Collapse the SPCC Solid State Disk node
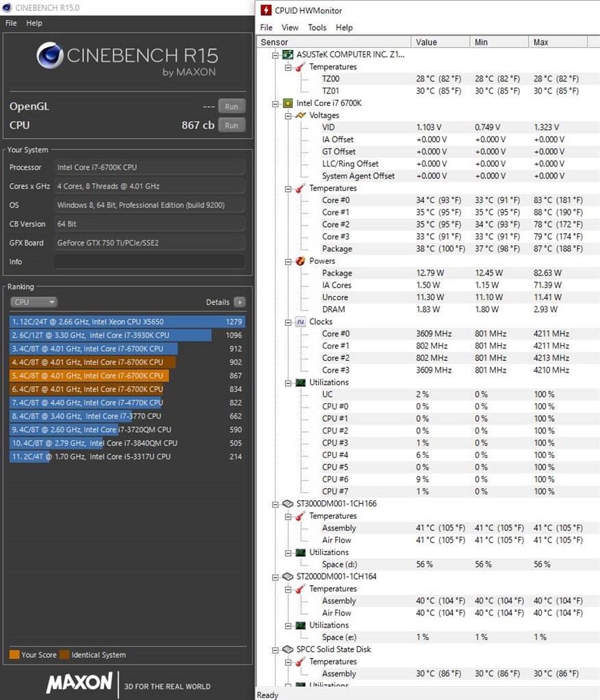The width and height of the screenshot is (600, 700). [x=275, y=649]
